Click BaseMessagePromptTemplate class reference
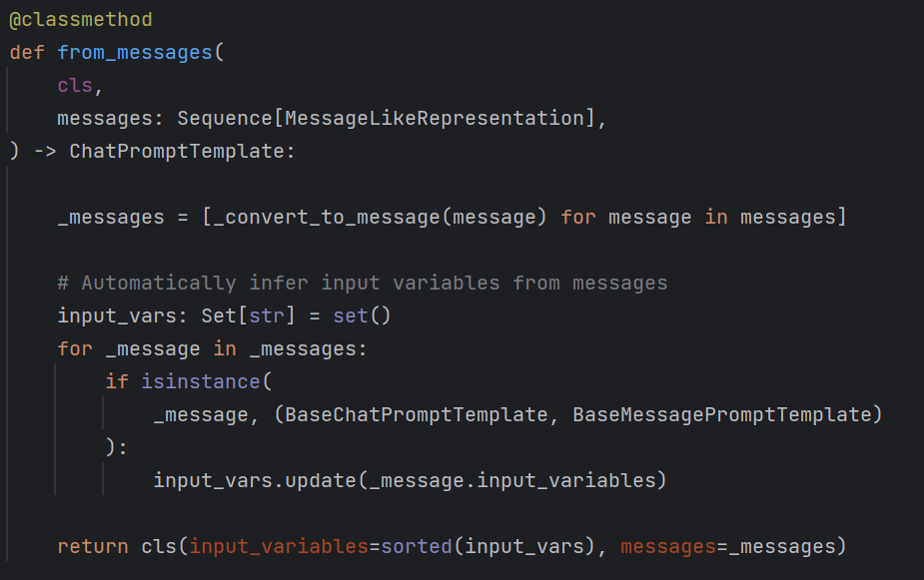924x580 pixels. [721, 414]
